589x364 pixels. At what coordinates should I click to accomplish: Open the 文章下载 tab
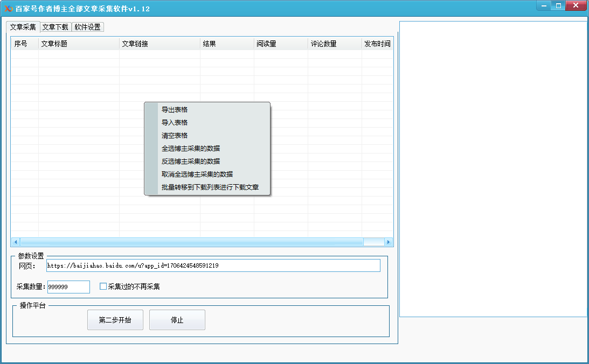pos(55,27)
